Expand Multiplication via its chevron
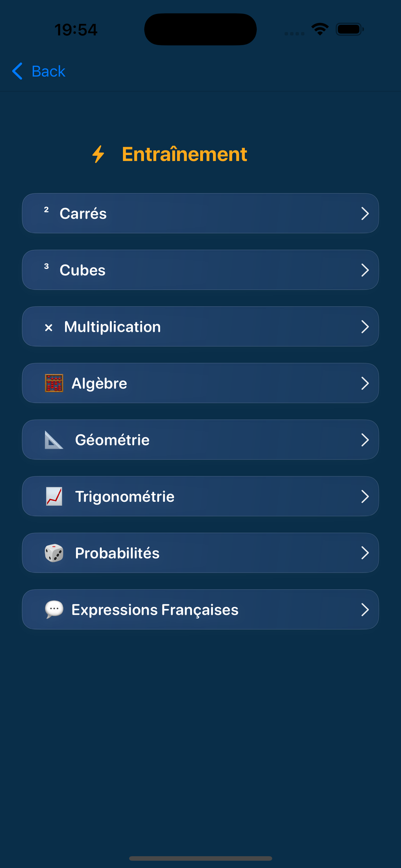401x868 pixels. click(x=365, y=327)
